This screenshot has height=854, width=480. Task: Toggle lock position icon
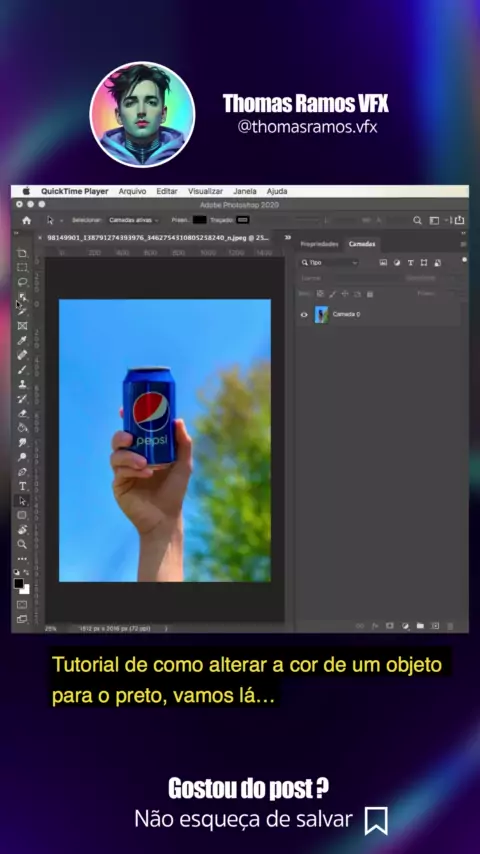(x=344, y=294)
